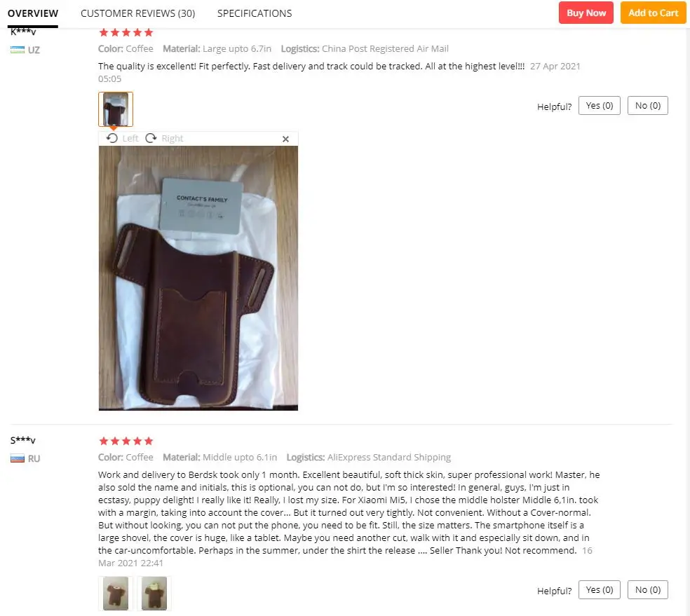Screen dimensions: 690x616
Task: Rotate the review photo left
Action: [122, 139]
